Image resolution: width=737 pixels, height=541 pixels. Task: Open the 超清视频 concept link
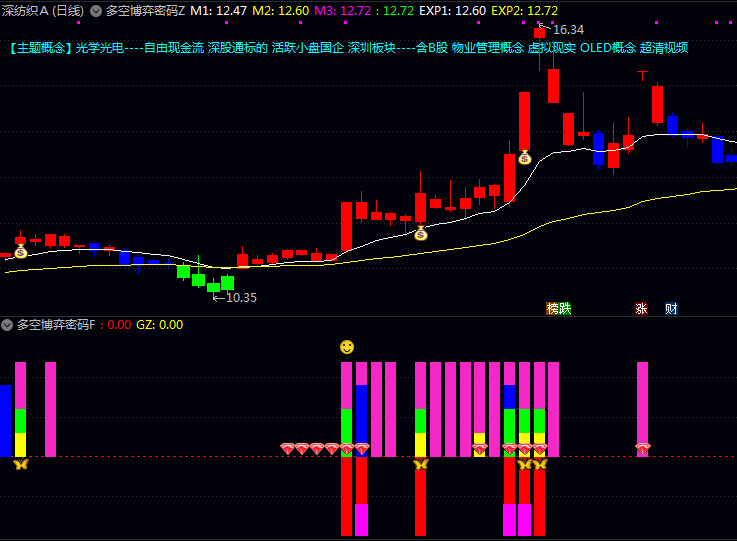coord(664,47)
